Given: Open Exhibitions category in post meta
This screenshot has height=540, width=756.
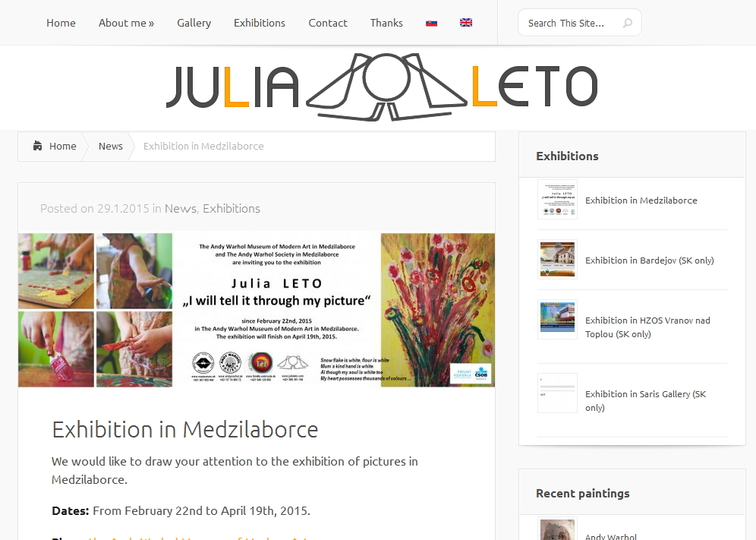Looking at the screenshot, I should pos(232,208).
